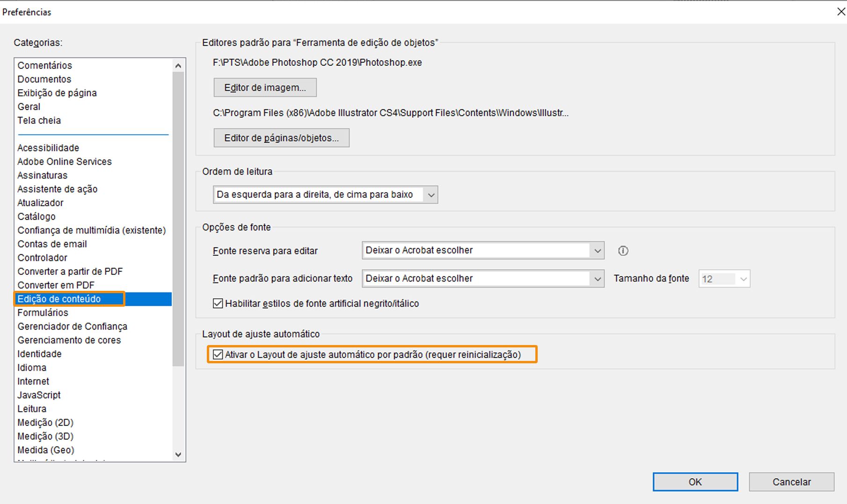Image resolution: width=847 pixels, height=504 pixels.
Task: Open the Ordem de leitura dropdown
Action: pyautogui.click(x=431, y=194)
